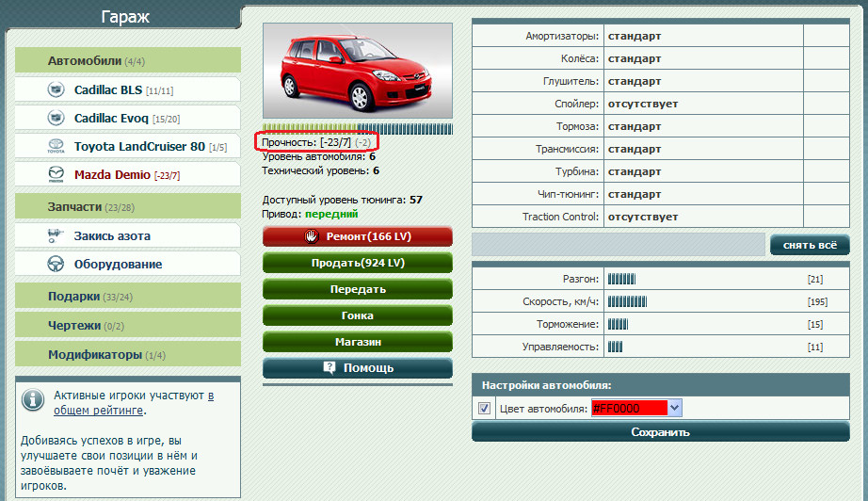Screen dimensions: 868x501
Task: Select Mazda Demio in car list
Action: point(128,174)
